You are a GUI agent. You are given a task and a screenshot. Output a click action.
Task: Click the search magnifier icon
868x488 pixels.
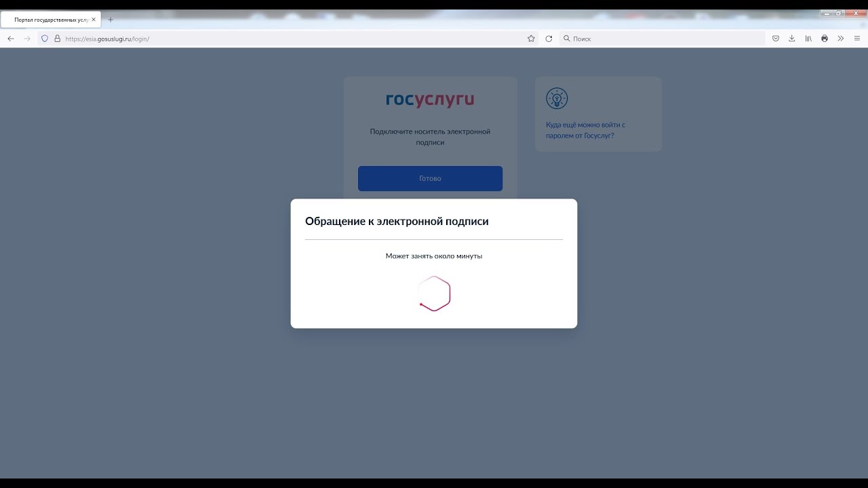pos(567,39)
